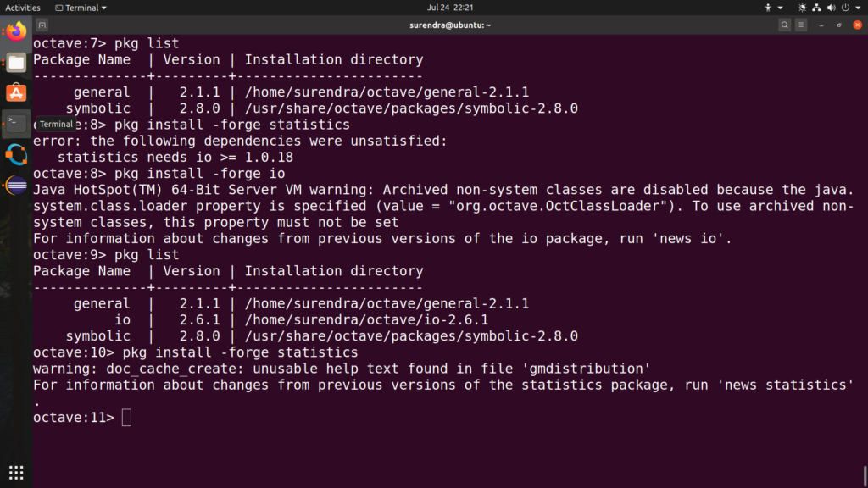The image size is (868, 488).
Task: Click the power status icon in the top bar
Action: (x=846, y=8)
